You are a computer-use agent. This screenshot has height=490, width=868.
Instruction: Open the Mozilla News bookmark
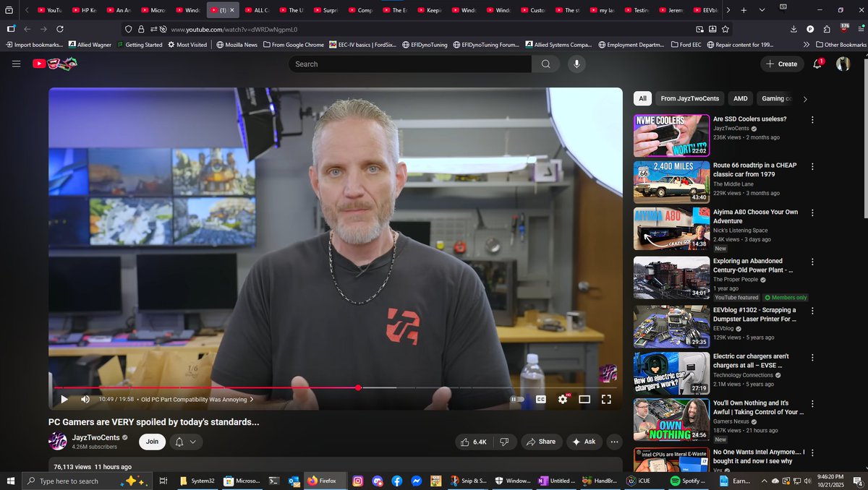tap(237, 45)
